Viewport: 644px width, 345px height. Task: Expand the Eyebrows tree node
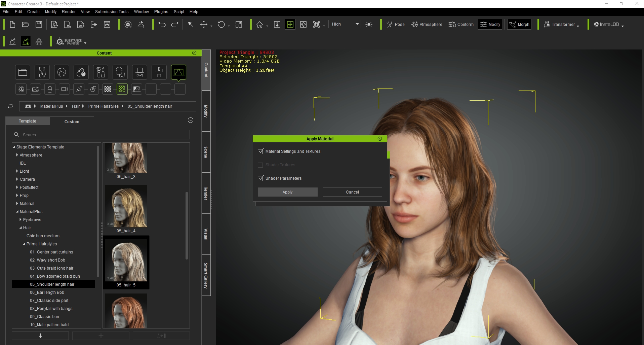[21, 219]
